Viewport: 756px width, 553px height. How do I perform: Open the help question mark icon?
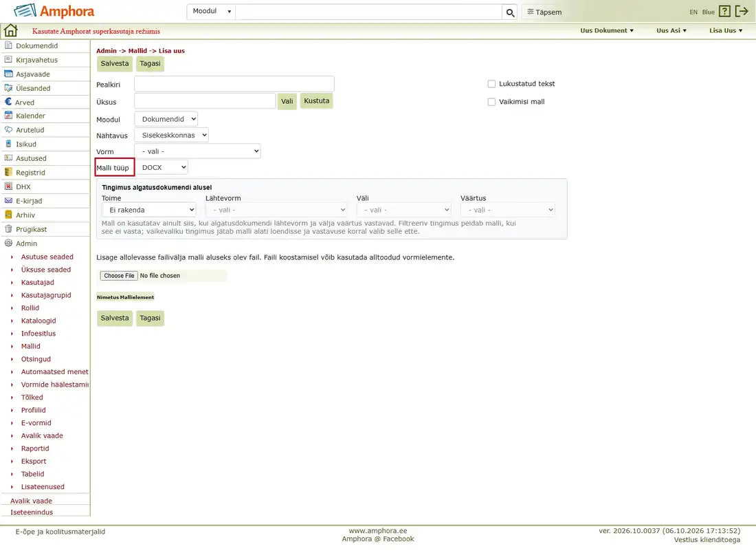tap(724, 11)
